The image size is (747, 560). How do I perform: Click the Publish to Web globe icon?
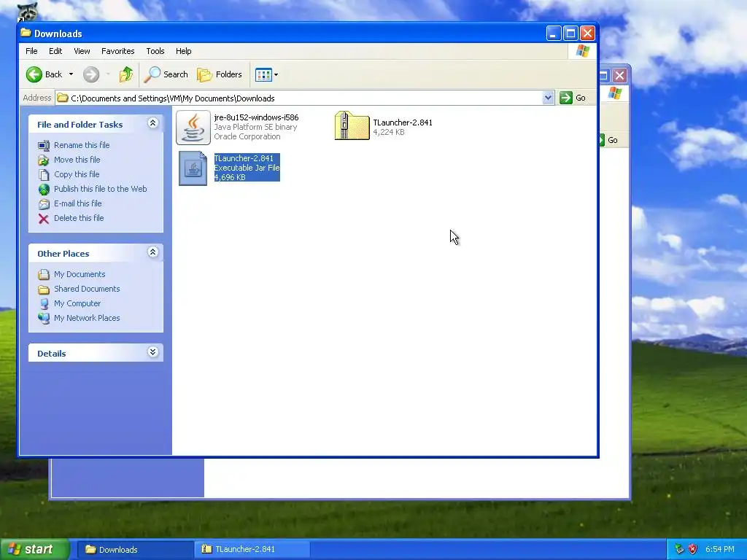(44, 190)
